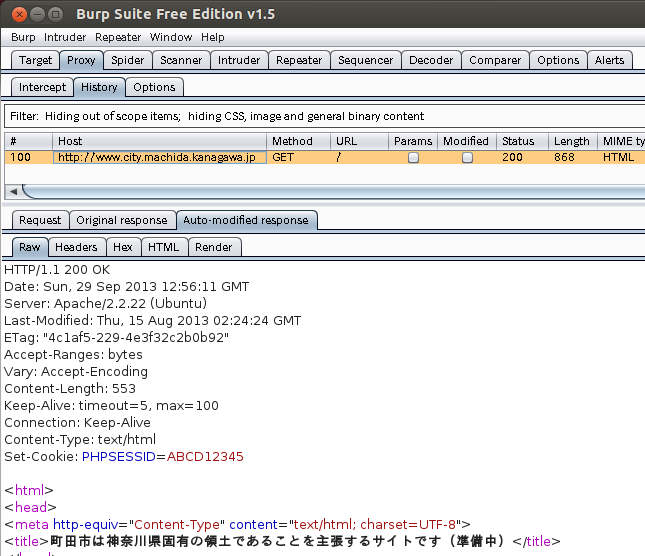The image size is (645, 556).
Task: Switch to the Hex view tab
Action: point(123,247)
